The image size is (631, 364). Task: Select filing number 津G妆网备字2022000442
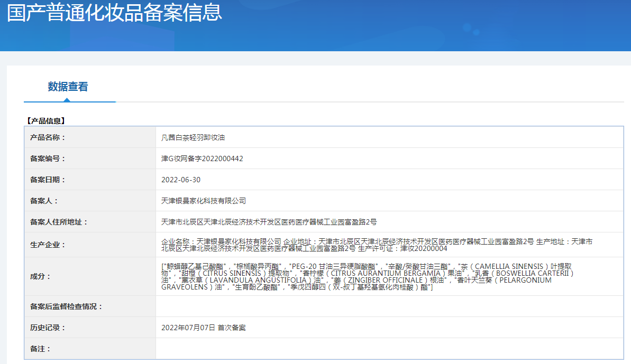tap(202, 158)
